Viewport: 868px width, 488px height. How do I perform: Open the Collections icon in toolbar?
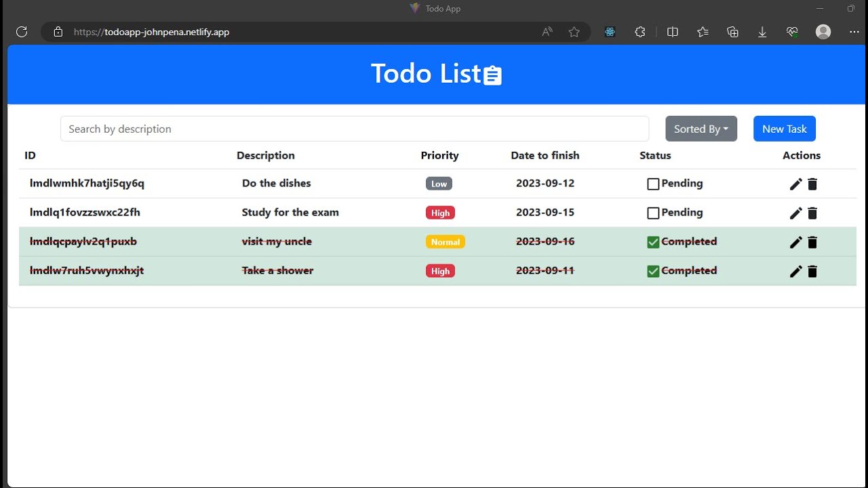pyautogui.click(x=732, y=32)
